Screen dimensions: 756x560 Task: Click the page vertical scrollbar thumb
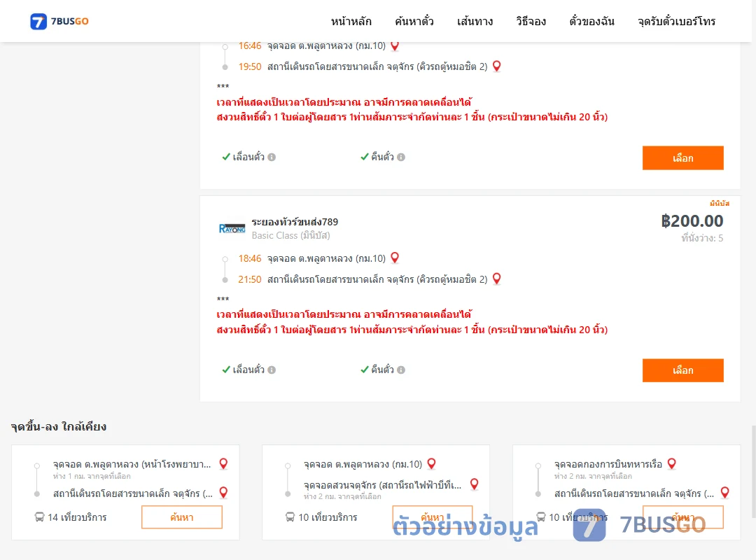click(754, 470)
